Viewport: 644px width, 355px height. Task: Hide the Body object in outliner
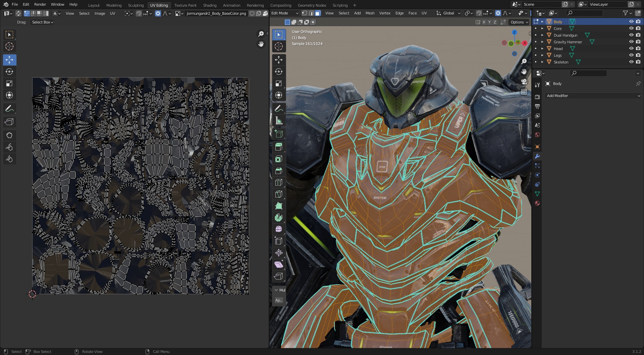coord(631,21)
